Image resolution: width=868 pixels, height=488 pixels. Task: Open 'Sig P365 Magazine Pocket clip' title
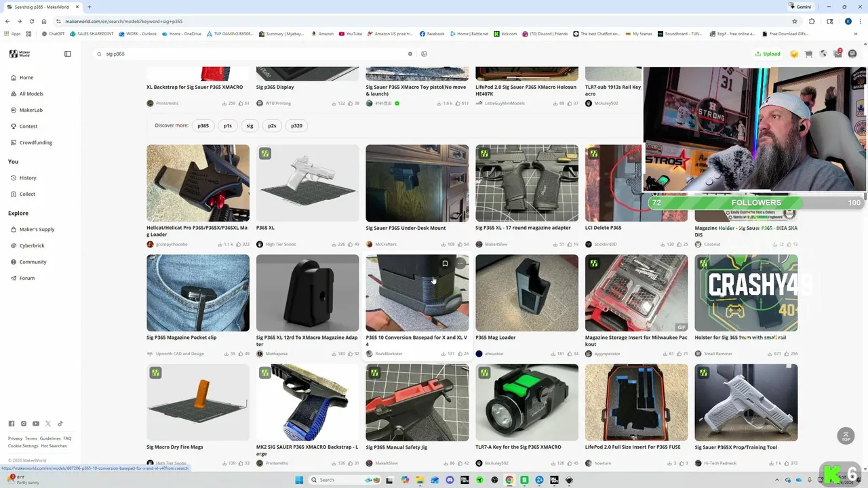(181, 338)
